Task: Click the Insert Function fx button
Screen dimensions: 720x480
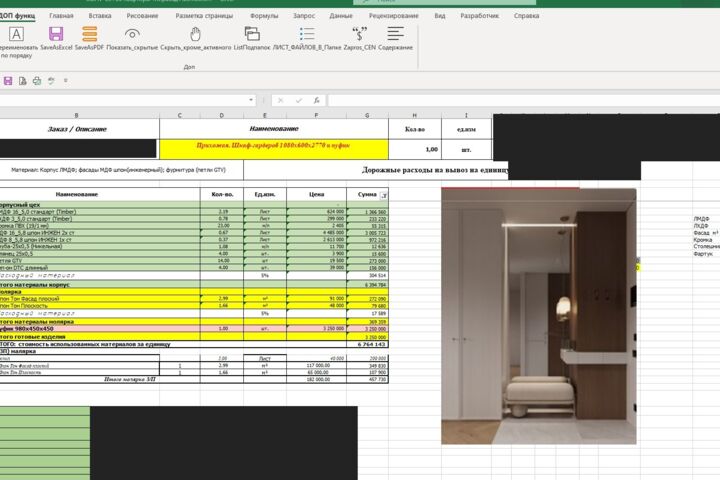Action: [317, 100]
